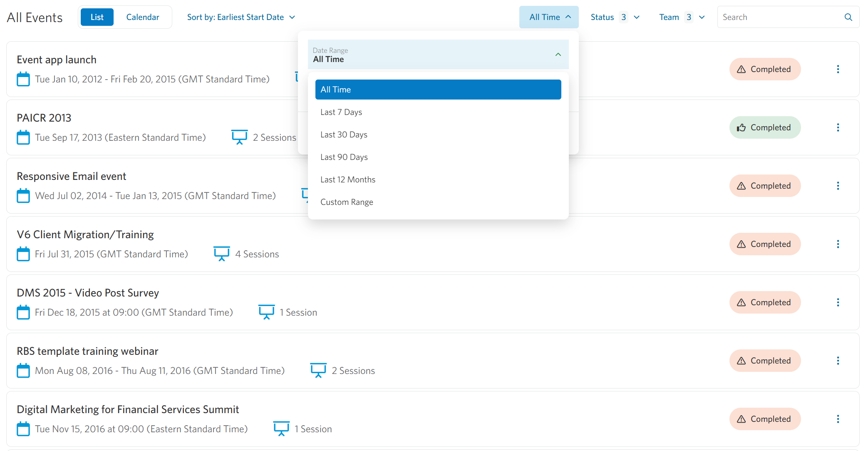The image size is (868, 451).
Task: Click the sessions icon of RBS template training webinar
Action: (x=318, y=370)
